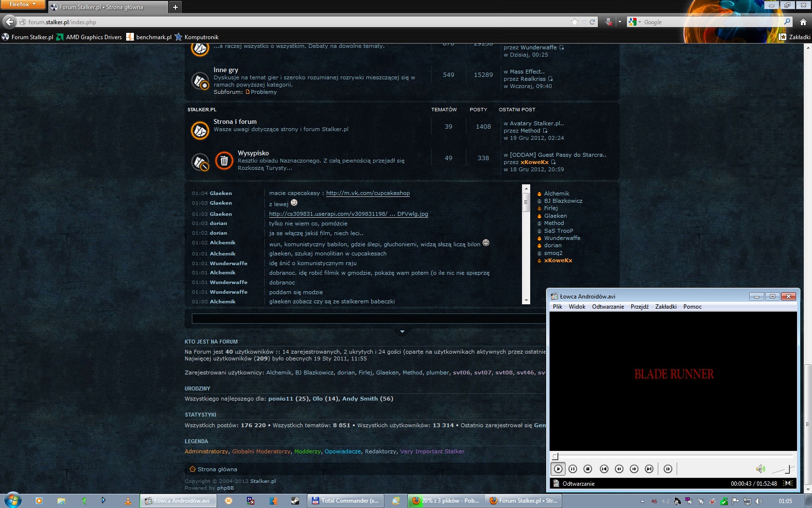
Task: Open the xKoweKx user in online list
Action: pyautogui.click(x=558, y=260)
